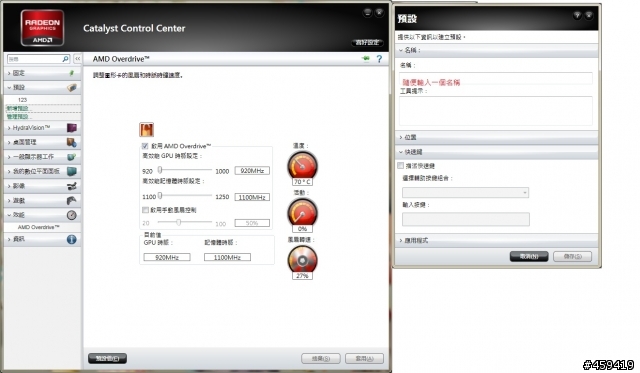640x373 pixels.
Task: Enable the 啟用手動風扇控制 manual fan checkbox
Action: 145,210
